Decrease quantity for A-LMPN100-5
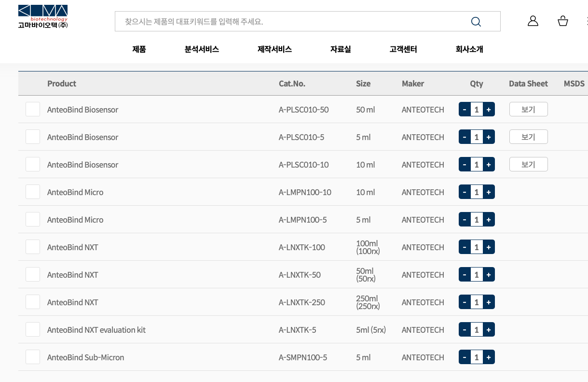The image size is (588, 382). coord(465,220)
